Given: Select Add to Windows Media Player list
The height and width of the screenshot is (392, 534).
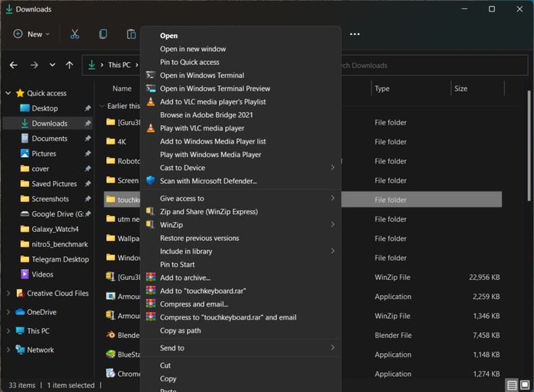Looking at the screenshot, I should [x=241, y=141].
